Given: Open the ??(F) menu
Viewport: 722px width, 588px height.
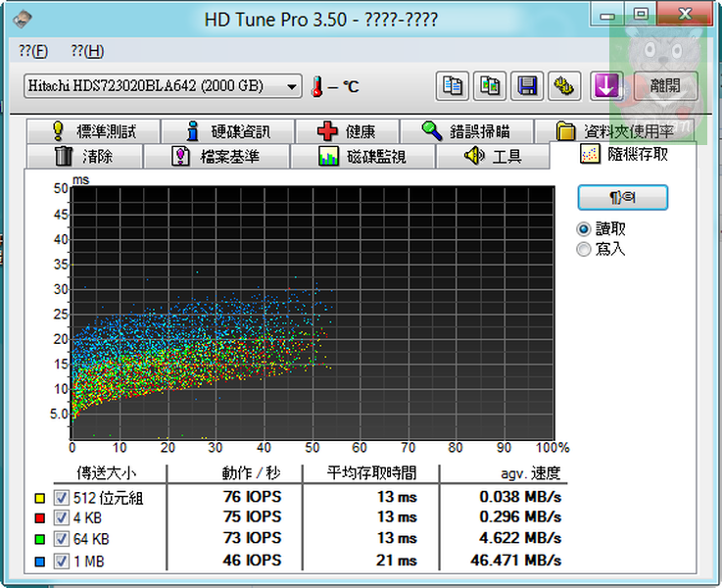Looking at the screenshot, I should [32, 51].
